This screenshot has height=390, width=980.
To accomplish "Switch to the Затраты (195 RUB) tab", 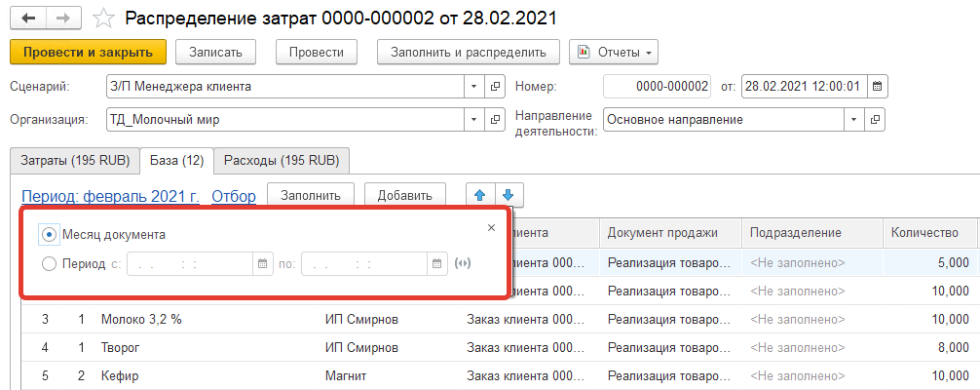I will (x=74, y=160).
